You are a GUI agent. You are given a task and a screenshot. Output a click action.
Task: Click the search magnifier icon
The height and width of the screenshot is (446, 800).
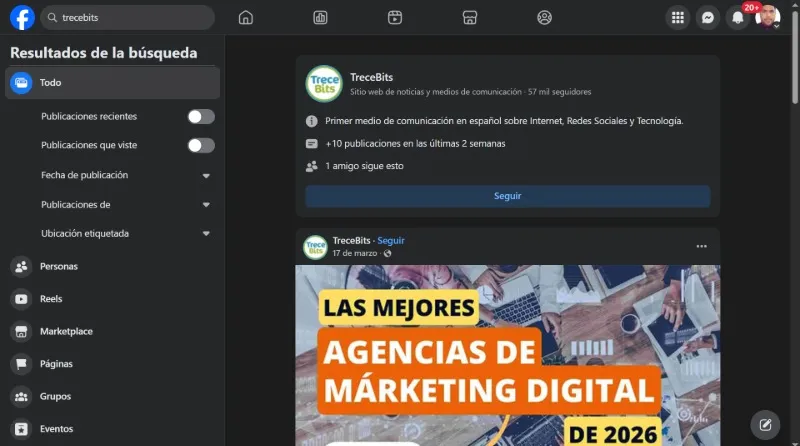pyautogui.click(x=52, y=17)
